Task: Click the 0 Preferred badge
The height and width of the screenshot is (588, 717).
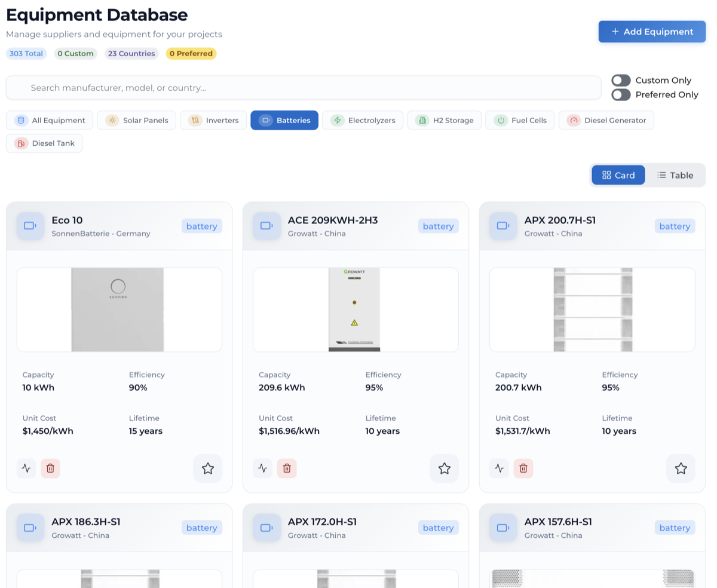Action: [x=191, y=54]
